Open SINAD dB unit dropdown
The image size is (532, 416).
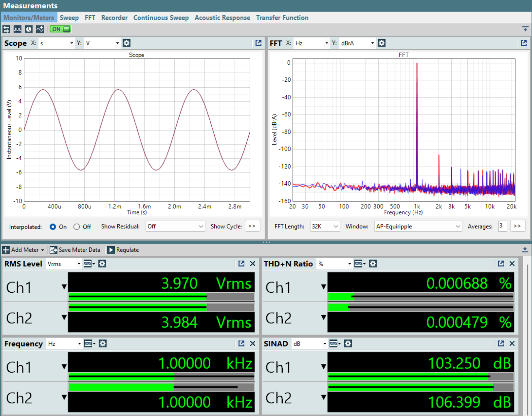tap(310, 344)
